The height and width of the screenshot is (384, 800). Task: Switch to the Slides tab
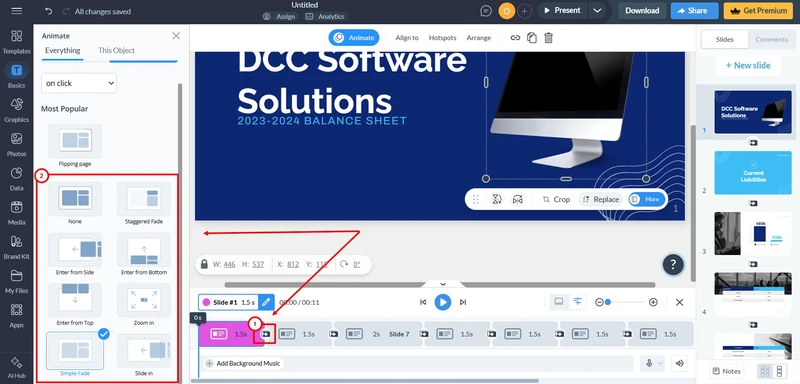[x=724, y=39]
